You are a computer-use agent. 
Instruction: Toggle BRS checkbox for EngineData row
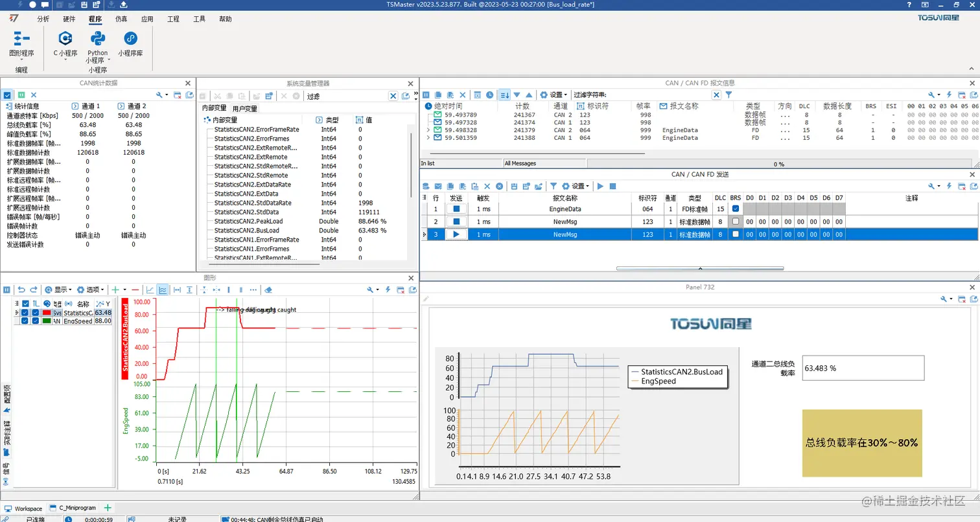(735, 209)
